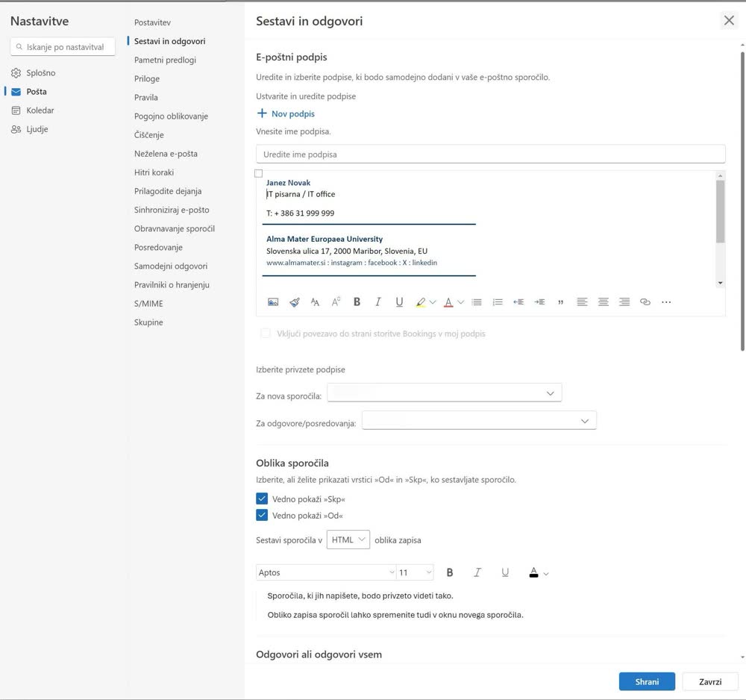This screenshot has width=746, height=700.
Task: Toggle bold in signature toolbar
Action: click(357, 302)
